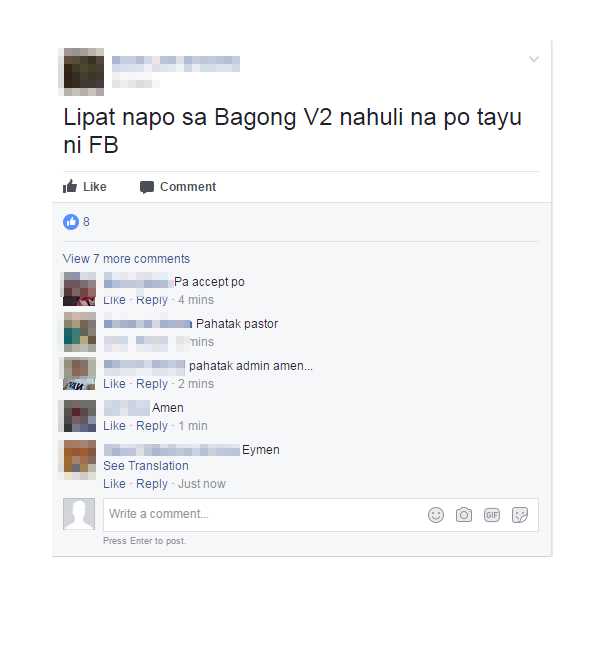The height and width of the screenshot is (672, 591).
Task: Reply to the 'pahatak admin amen...' comment
Action: 152,384
